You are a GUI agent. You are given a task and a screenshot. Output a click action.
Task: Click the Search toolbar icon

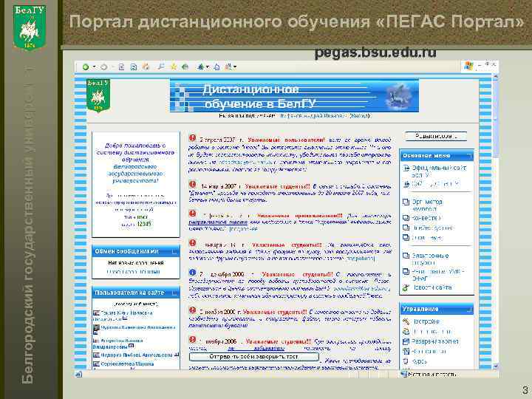click(x=161, y=66)
